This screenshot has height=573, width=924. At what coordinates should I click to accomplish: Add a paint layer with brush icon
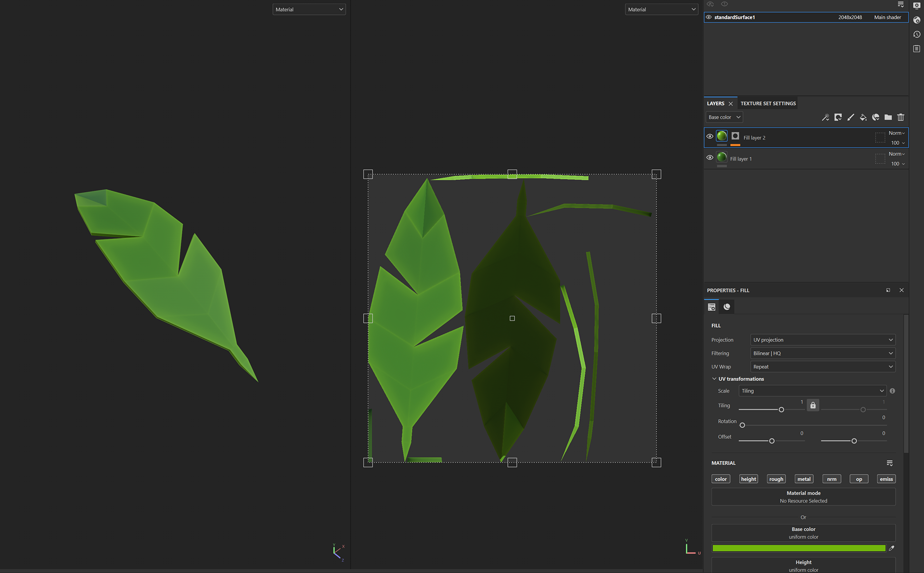(850, 117)
